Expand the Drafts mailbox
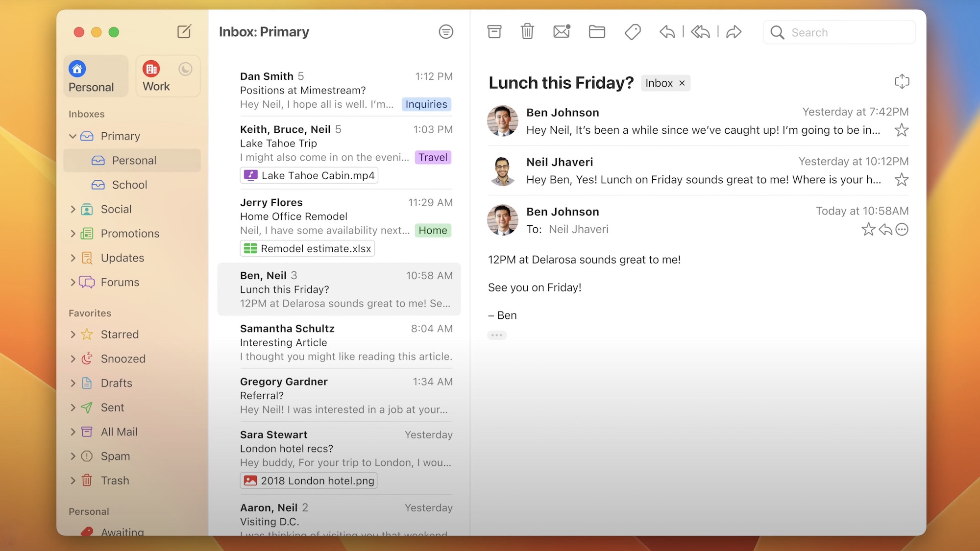The image size is (980, 551). [73, 383]
